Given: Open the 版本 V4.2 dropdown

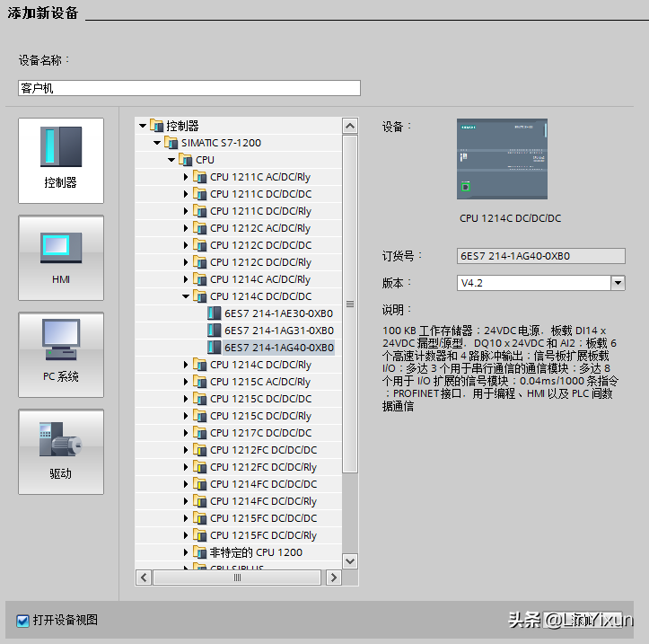Looking at the screenshot, I should pos(618,283).
